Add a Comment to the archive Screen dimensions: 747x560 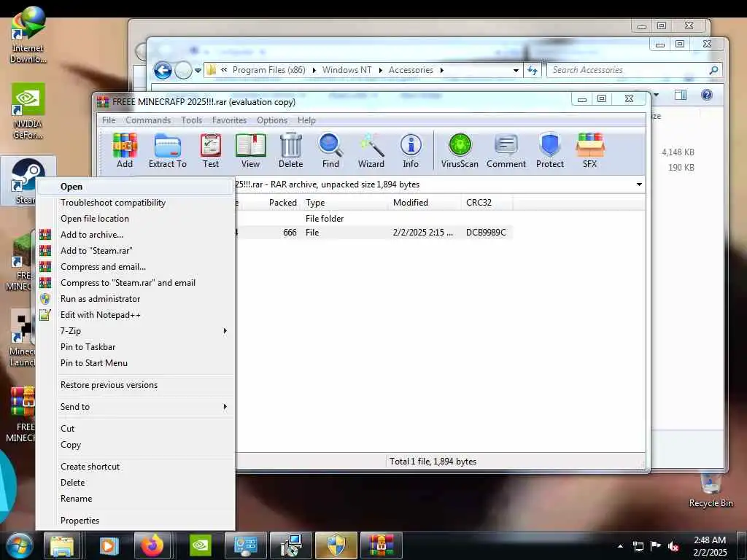(506, 150)
